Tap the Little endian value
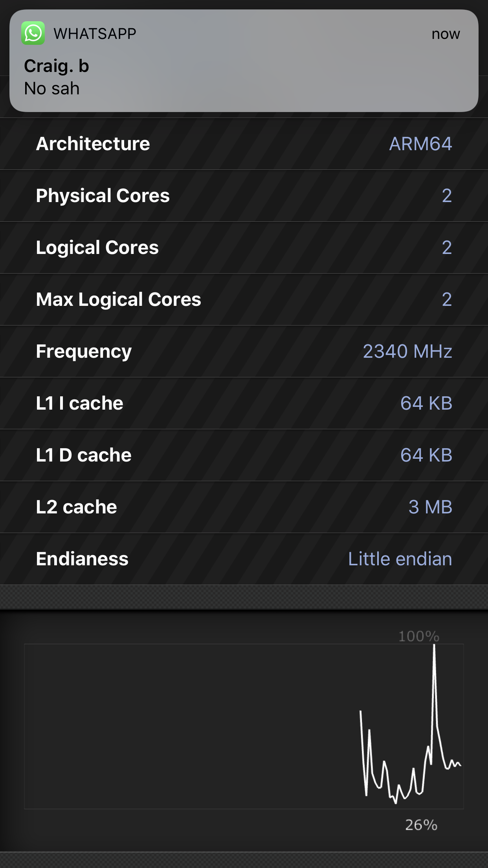The image size is (488, 868). [x=400, y=559]
